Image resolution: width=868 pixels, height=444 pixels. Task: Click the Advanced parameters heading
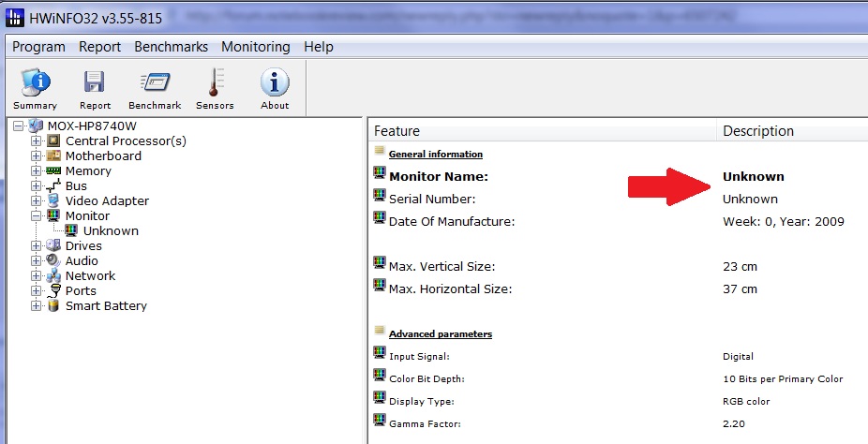[x=440, y=334]
